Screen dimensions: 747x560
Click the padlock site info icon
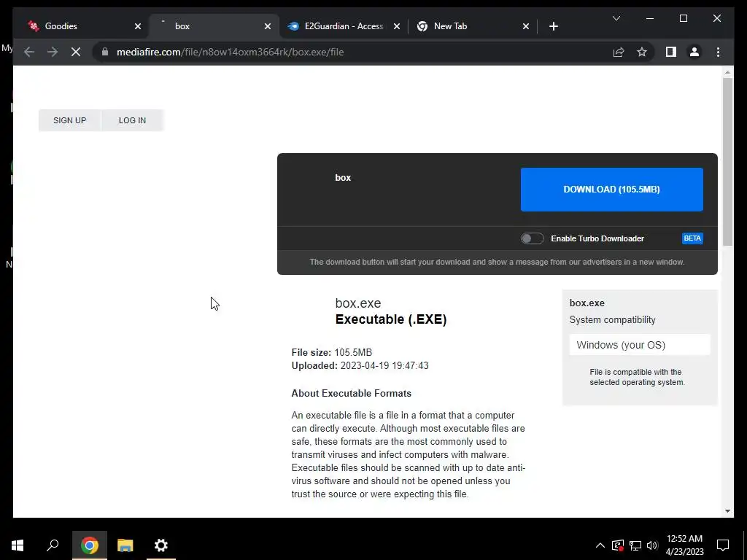pos(105,52)
